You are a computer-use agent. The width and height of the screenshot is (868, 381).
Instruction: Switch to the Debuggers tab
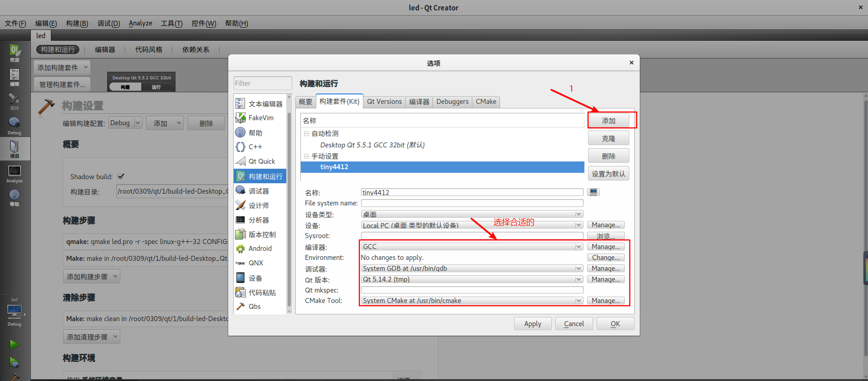coord(452,102)
